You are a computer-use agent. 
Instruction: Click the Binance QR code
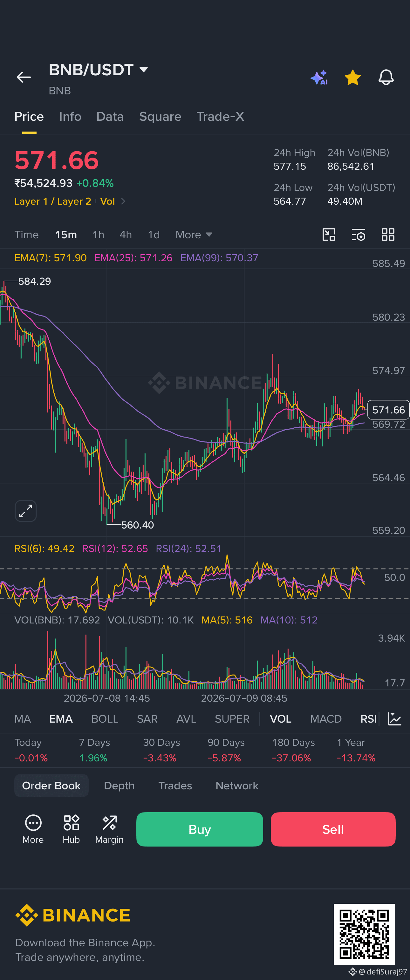click(364, 934)
